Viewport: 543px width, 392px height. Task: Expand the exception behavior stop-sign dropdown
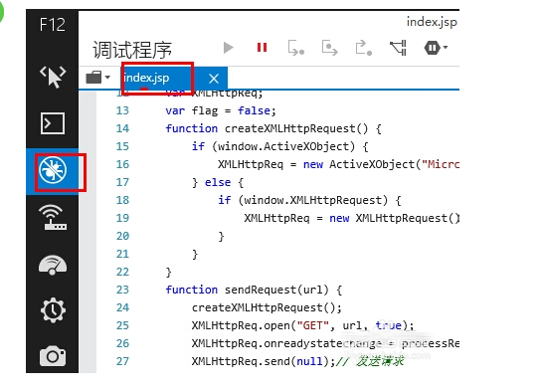click(436, 48)
